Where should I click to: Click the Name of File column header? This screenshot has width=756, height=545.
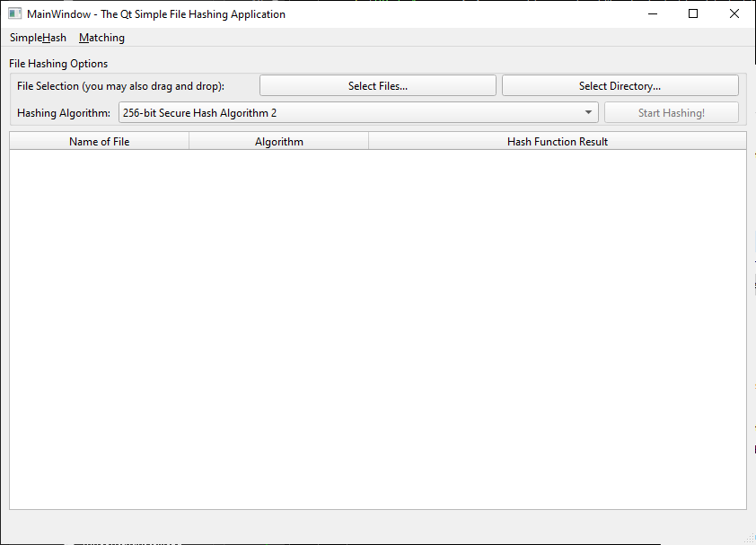click(99, 141)
